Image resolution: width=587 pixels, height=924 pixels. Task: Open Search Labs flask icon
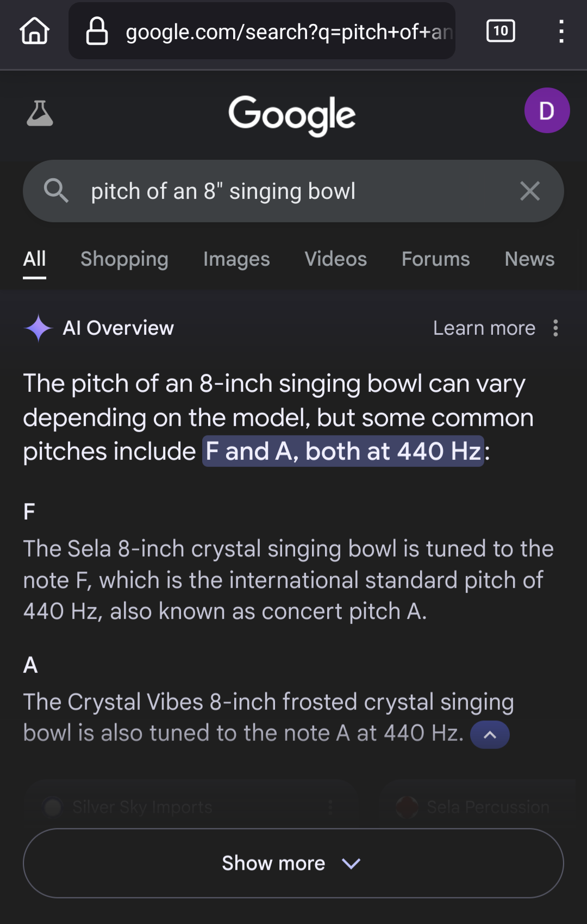pos(40,113)
